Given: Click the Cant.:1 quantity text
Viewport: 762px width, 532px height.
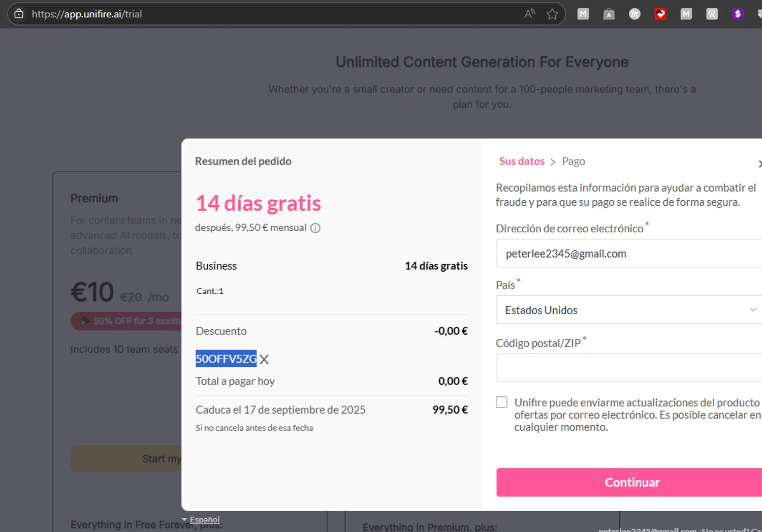Looking at the screenshot, I should tap(210, 291).
